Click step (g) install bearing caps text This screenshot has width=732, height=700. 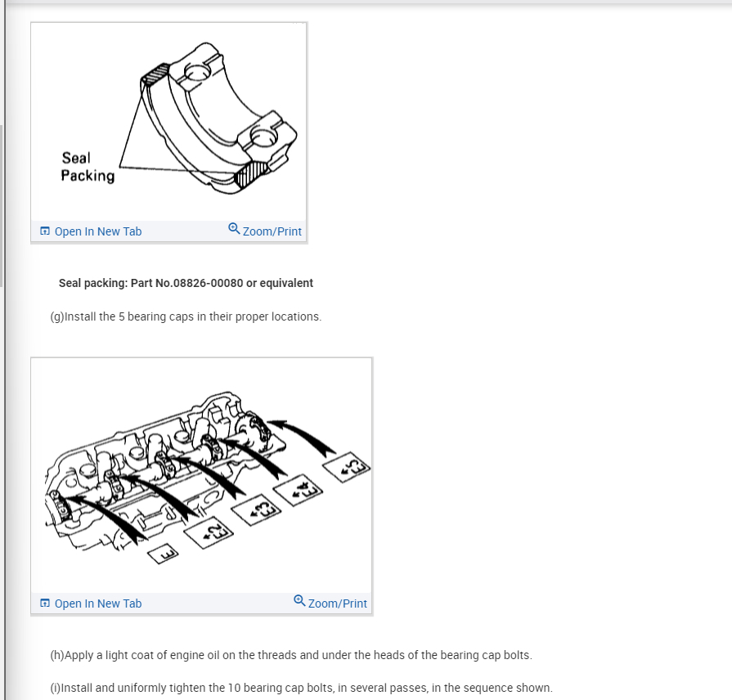(x=186, y=316)
